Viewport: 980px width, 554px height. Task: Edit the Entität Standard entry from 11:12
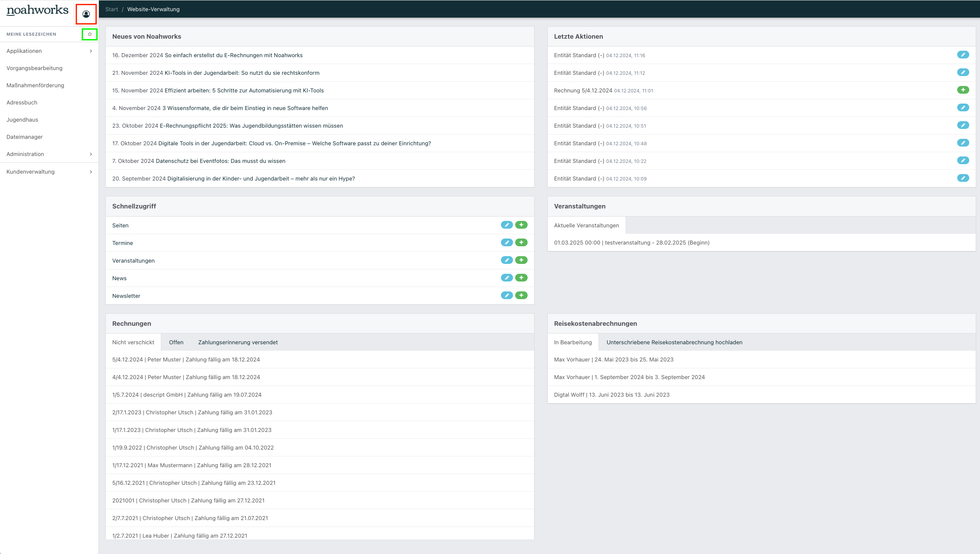pos(963,73)
